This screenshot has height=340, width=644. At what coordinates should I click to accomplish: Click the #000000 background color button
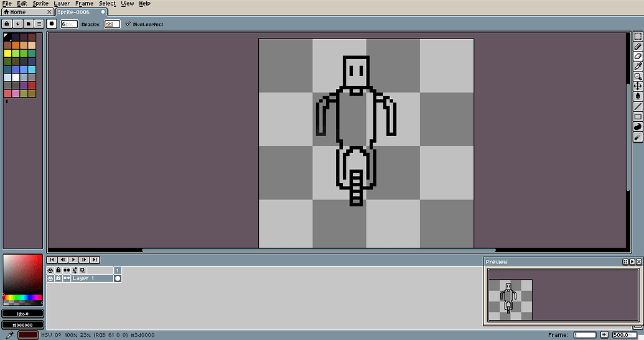[22, 324]
